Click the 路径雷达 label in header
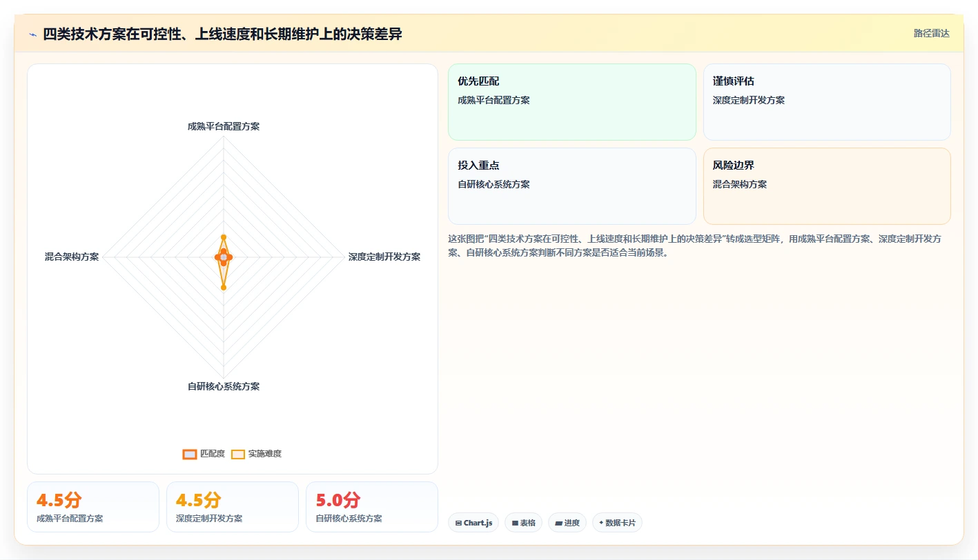The height and width of the screenshot is (560, 978). point(931,33)
